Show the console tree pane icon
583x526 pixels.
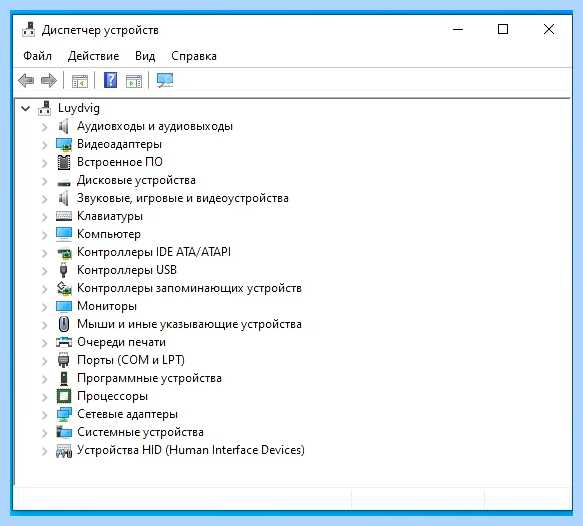[80, 81]
